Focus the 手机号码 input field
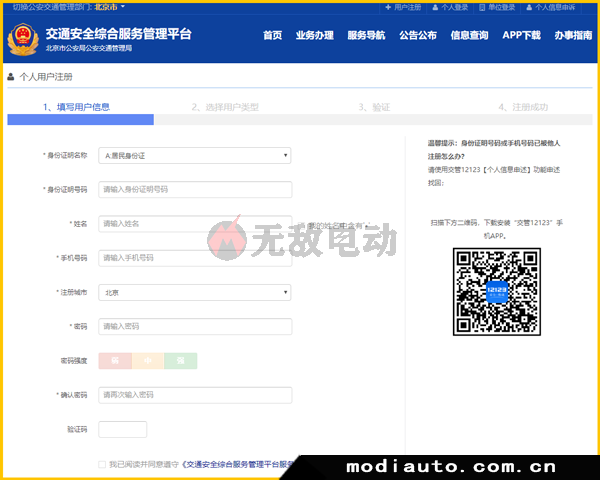This screenshot has height=480, width=600. click(x=195, y=258)
